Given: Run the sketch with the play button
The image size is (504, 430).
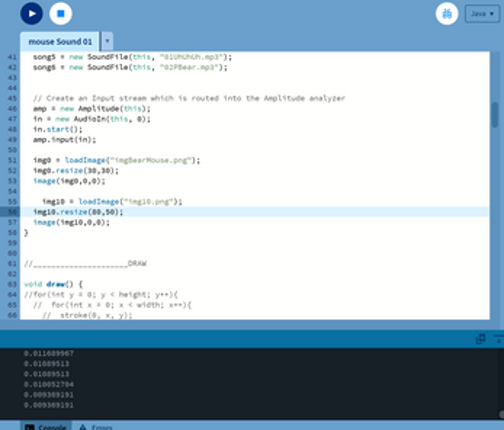Looking at the screenshot, I should click(x=32, y=14).
